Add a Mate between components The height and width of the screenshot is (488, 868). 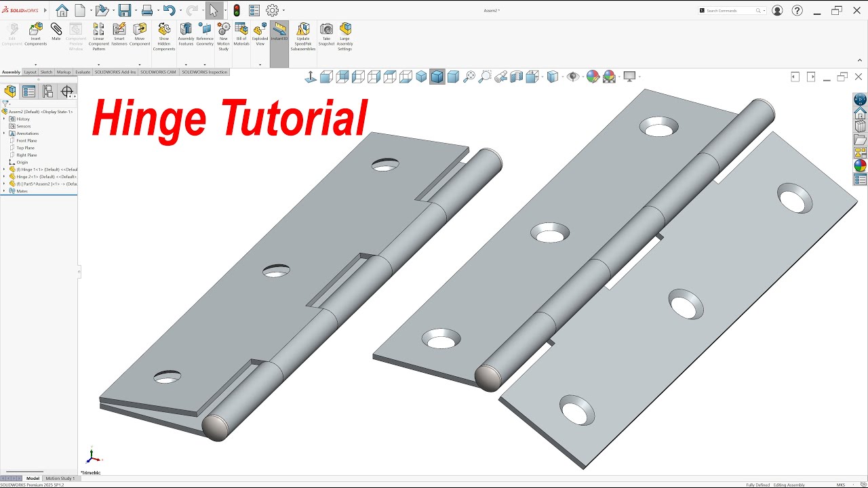[x=56, y=32]
